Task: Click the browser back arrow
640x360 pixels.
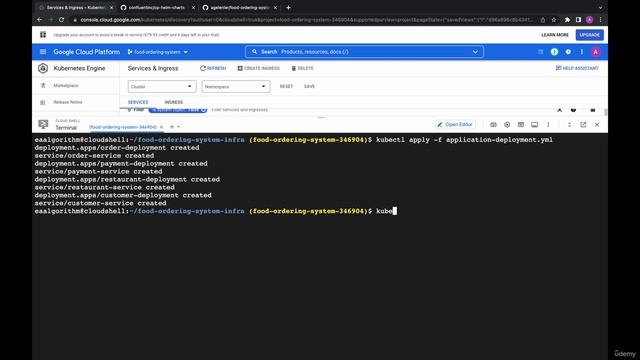Action: pyautogui.click(x=40, y=20)
